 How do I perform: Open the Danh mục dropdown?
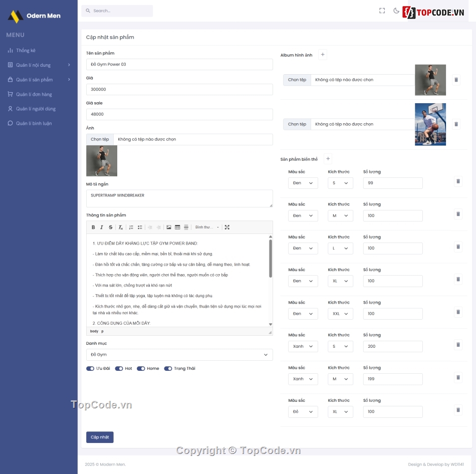(179, 355)
